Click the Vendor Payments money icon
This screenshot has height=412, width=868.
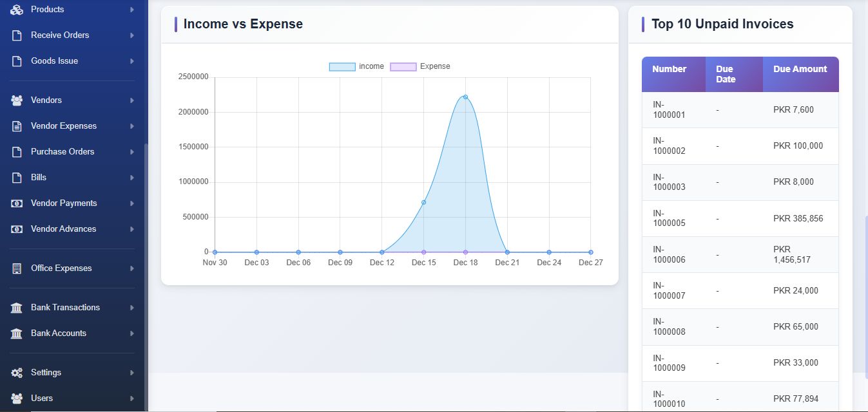pos(17,203)
